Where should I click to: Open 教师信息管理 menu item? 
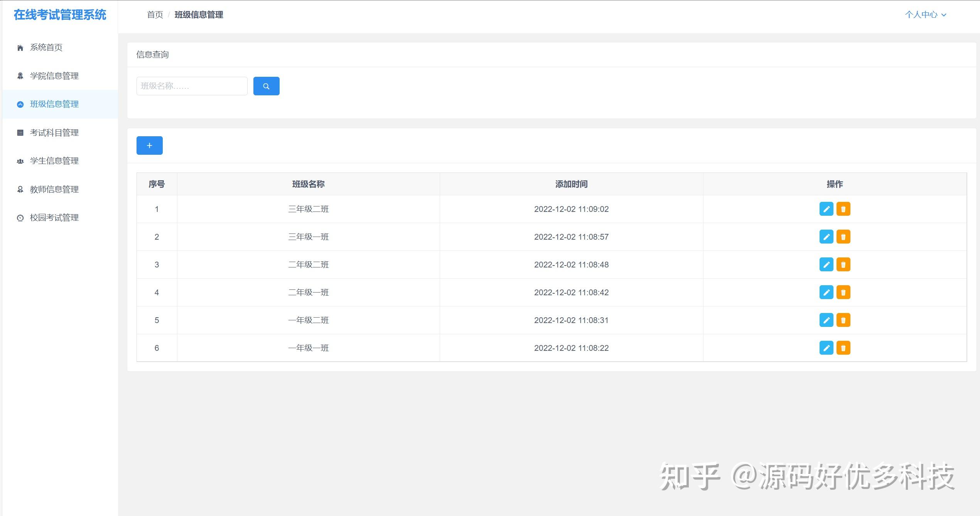click(x=54, y=189)
